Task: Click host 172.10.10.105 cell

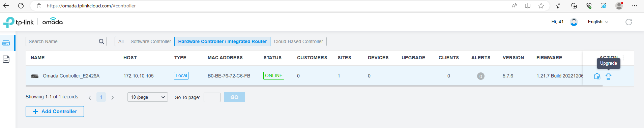Action: [x=139, y=76]
